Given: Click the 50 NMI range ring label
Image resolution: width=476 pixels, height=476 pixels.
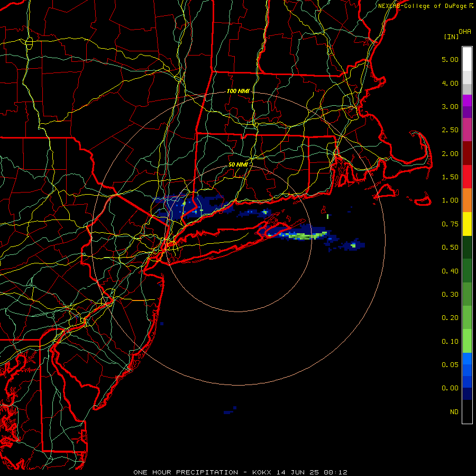Looking at the screenshot, I should (x=238, y=164).
